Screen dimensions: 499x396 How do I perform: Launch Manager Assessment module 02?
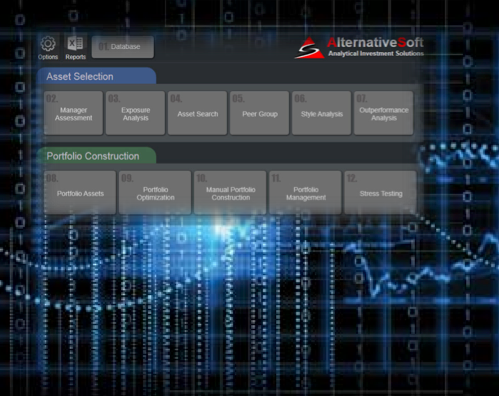click(73, 113)
